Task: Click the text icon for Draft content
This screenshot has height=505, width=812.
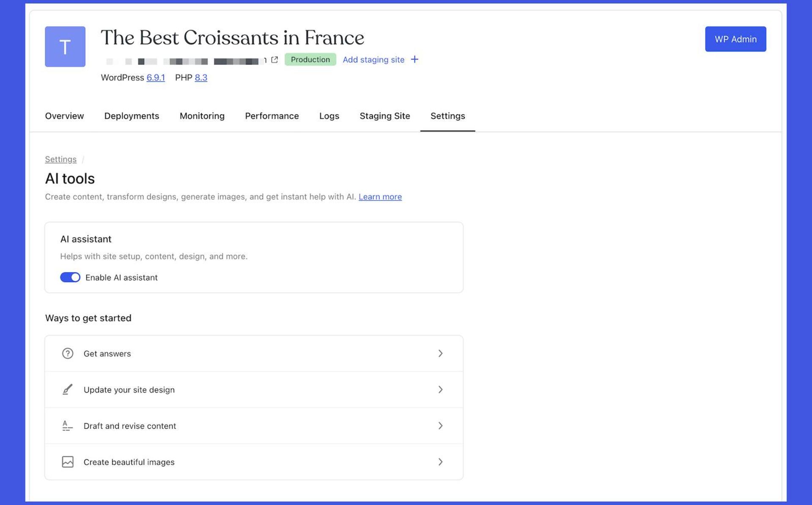Action: pyautogui.click(x=68, y=426)
